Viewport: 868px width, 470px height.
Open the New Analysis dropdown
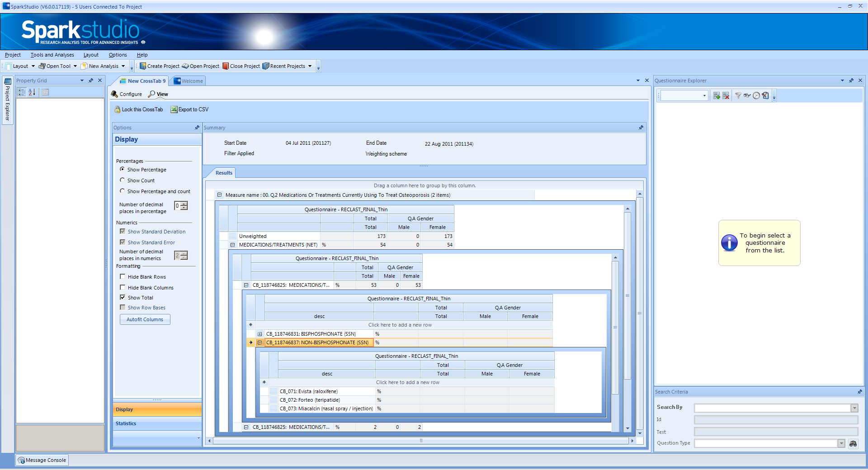(123, 66)
